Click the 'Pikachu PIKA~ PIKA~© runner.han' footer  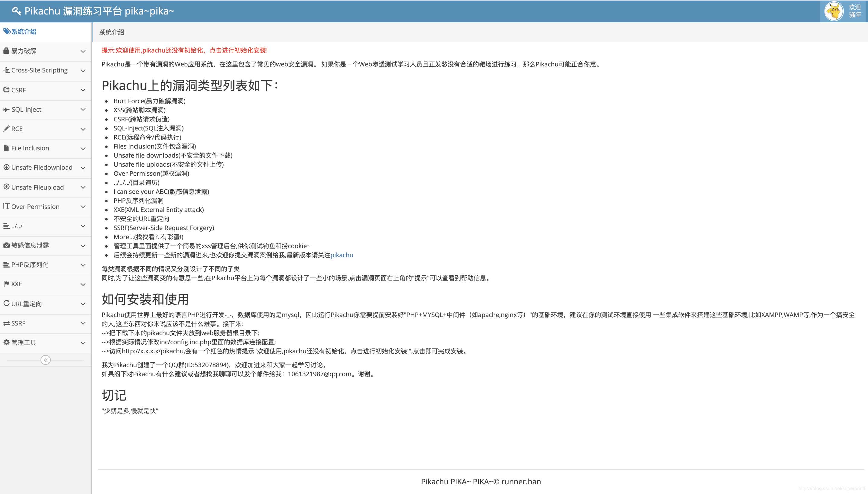tap(481, 481)
